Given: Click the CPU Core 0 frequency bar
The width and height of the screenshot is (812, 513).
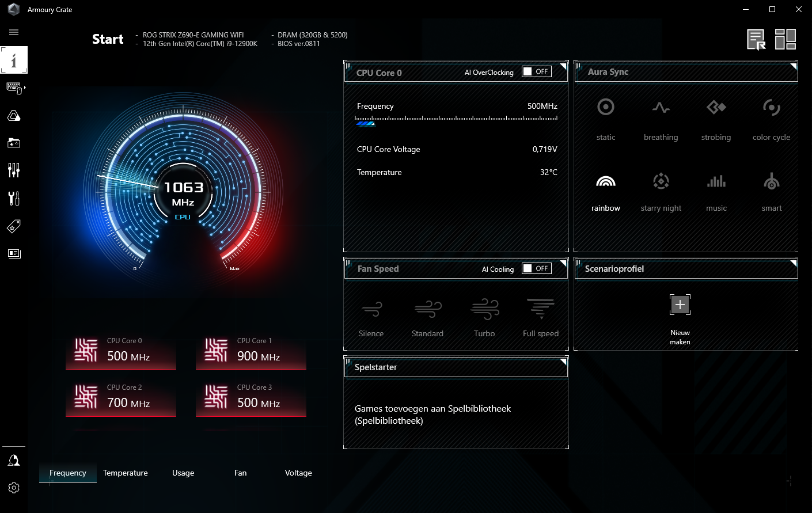Looking at the screenshot, I should (456, 120).
